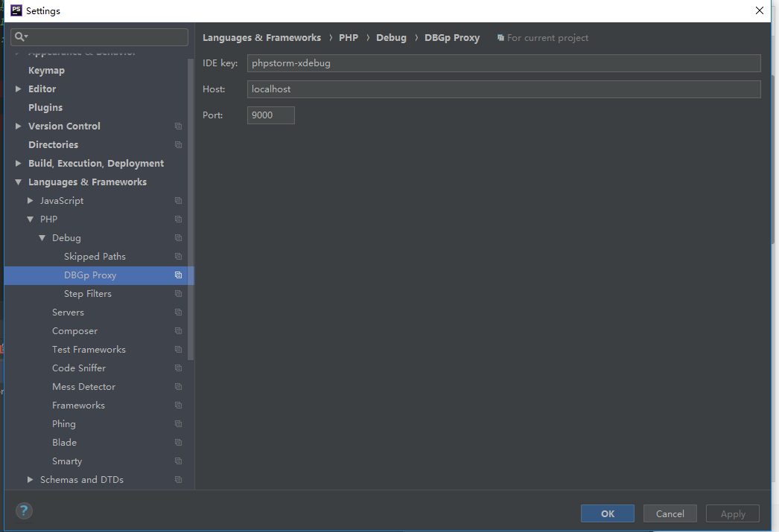Click project-level icon next to Schemas and DTDs
Image resolution: width=779 pixels, height=532 pixels.
click(x=178, y=480)
